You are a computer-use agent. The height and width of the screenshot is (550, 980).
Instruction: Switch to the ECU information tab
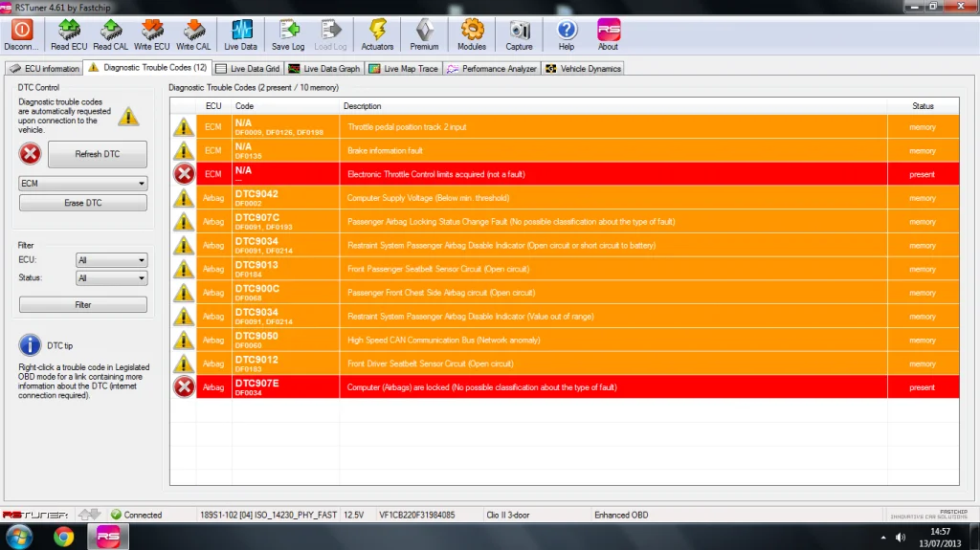[44, 69]
